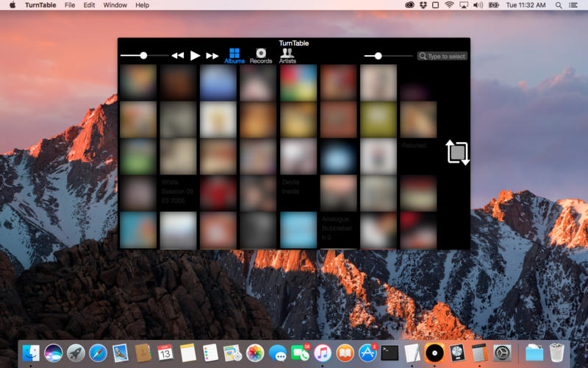
Task: Open Notification Center
Action: click(x=573, y=5)
